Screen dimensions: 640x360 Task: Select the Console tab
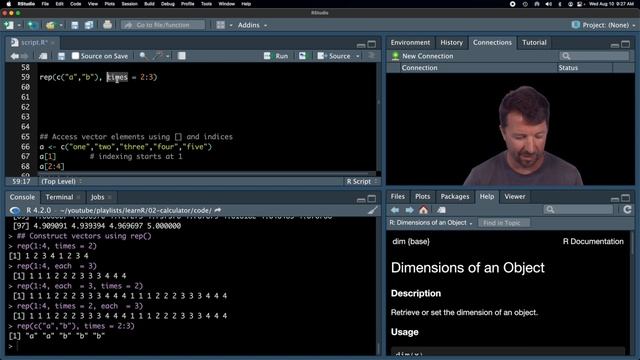click(22, 197)
